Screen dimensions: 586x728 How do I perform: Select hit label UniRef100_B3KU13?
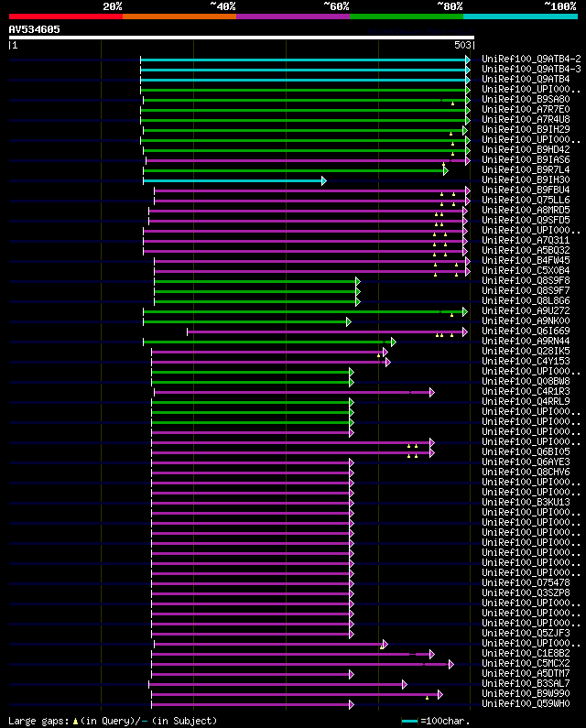(526, 503)
